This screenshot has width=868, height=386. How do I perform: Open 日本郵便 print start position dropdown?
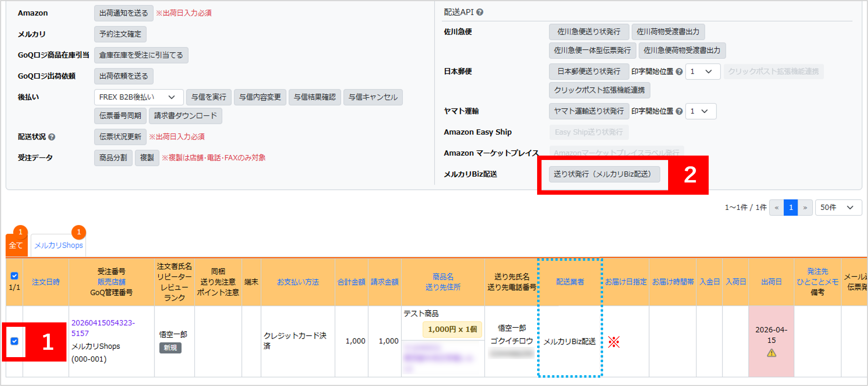[702, 71]
